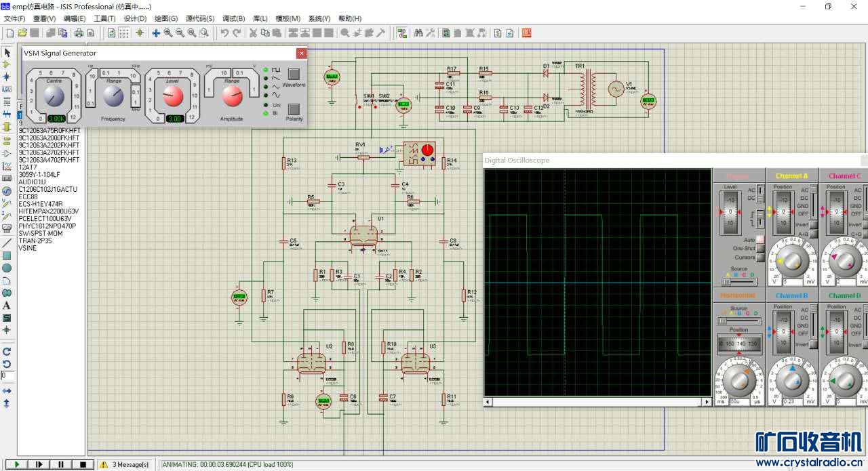Select the Graph mode tool
868x471 pixels.
(7, 165)
